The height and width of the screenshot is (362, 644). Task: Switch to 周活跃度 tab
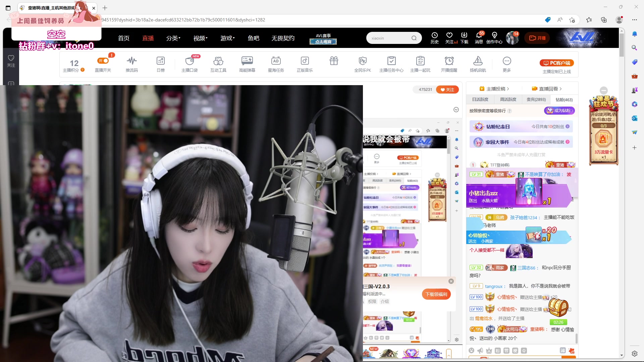(x=508, y=100)
